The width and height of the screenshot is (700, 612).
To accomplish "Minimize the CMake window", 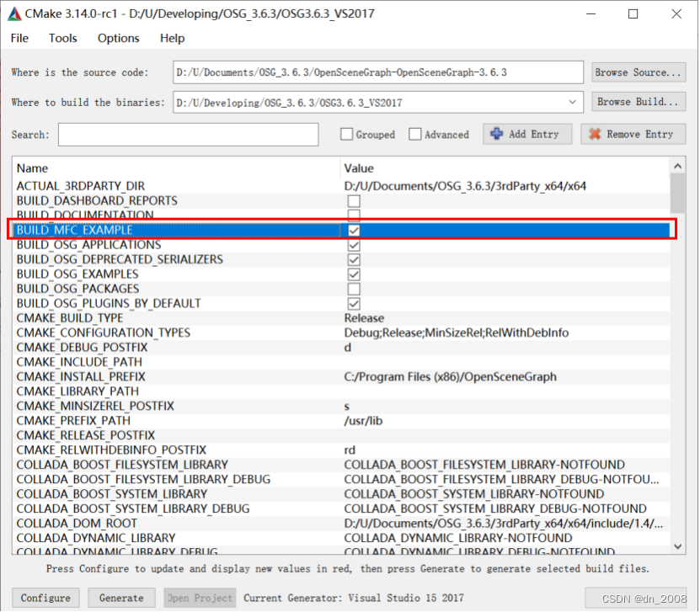I will 591,13.
